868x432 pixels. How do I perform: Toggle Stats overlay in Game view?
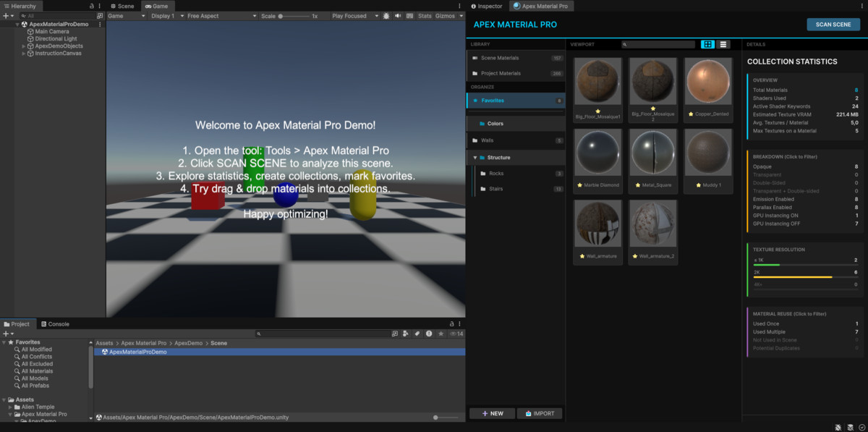425,16
